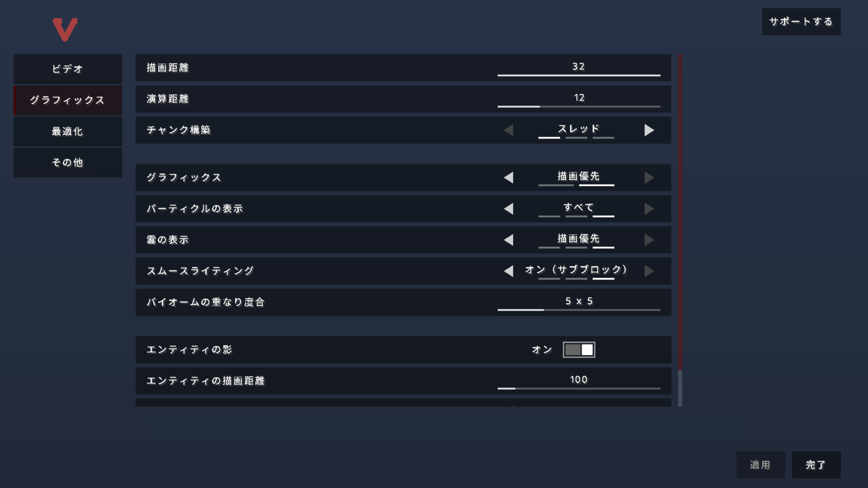This screenshot has height=488, width=868.
Task: Click the left arrow of スムースライティング setting
Action: coord(509,271)
